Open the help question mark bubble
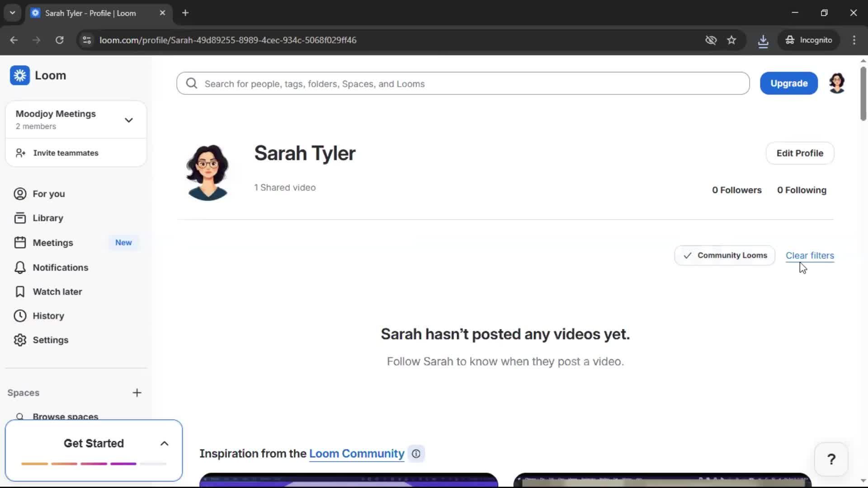The image size is (868, 488). [x=831, y=459]
